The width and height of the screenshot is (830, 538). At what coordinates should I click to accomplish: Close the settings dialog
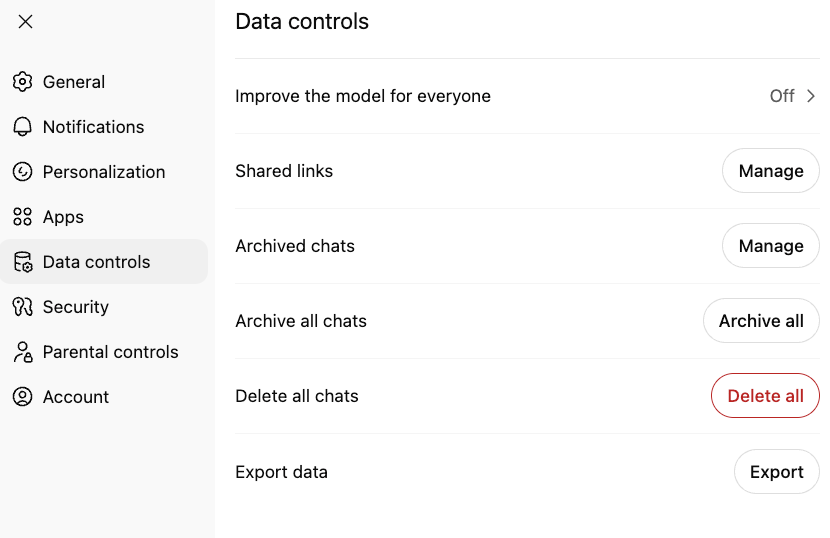pyautogui.click(x=26, y=22)
